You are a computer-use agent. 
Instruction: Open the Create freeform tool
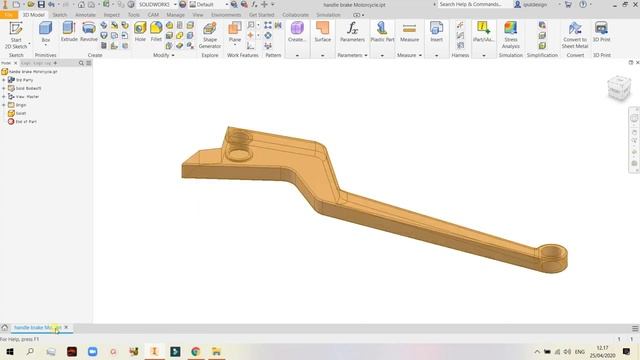297,31
